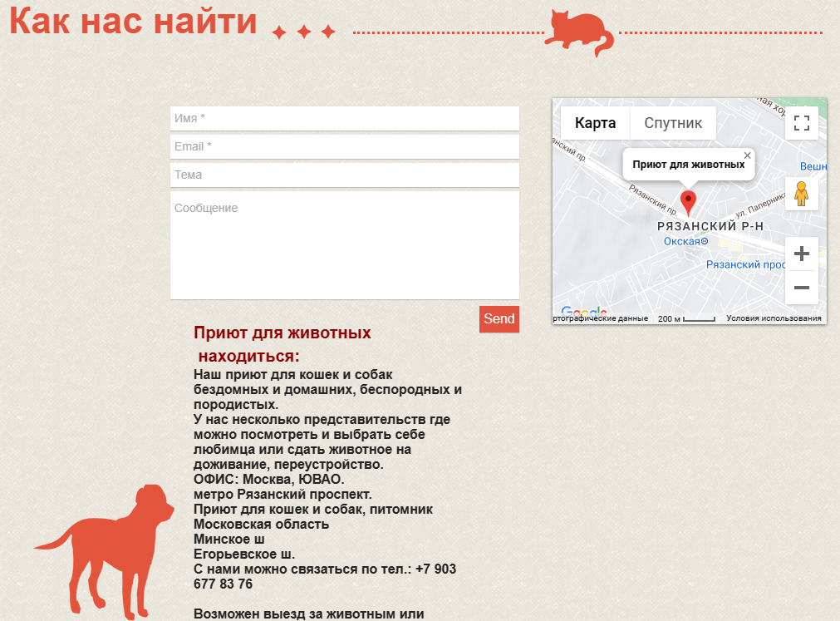The height and width of the screenshot is (621, 840).
Task: Click the '200 м' map scale indicator
Action: click(x=686, y=318)
